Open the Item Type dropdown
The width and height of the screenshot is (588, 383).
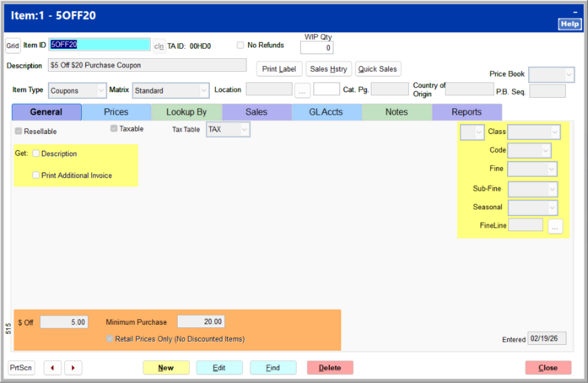pyautogui.click(x=76, y=90)
